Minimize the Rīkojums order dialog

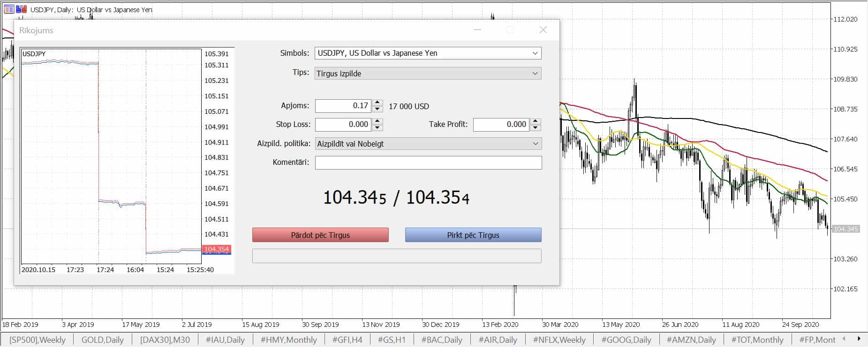pyautogui.click(x=478, y=30)
